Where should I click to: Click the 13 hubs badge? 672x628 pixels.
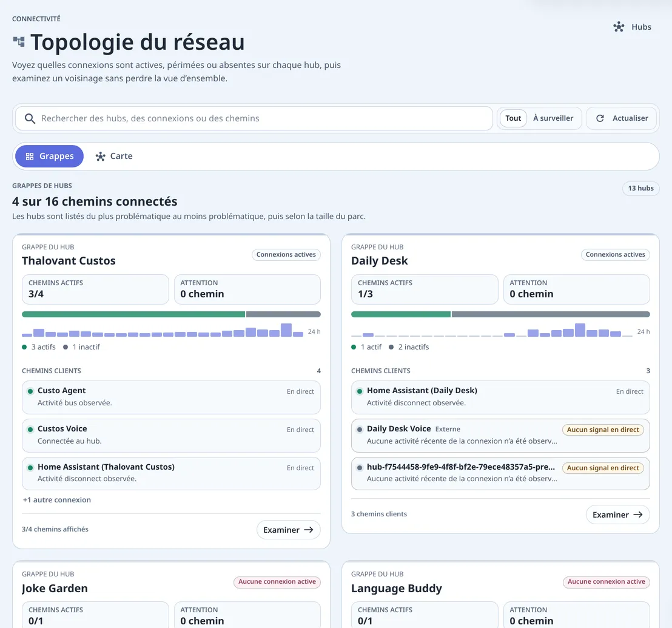640,188
